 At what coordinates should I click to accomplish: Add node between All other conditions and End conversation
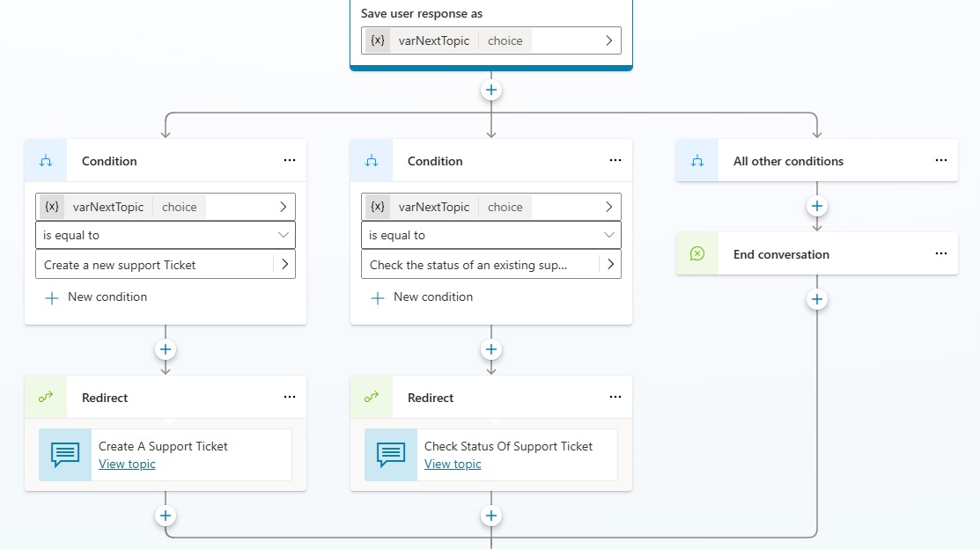(x=817, y=207)
